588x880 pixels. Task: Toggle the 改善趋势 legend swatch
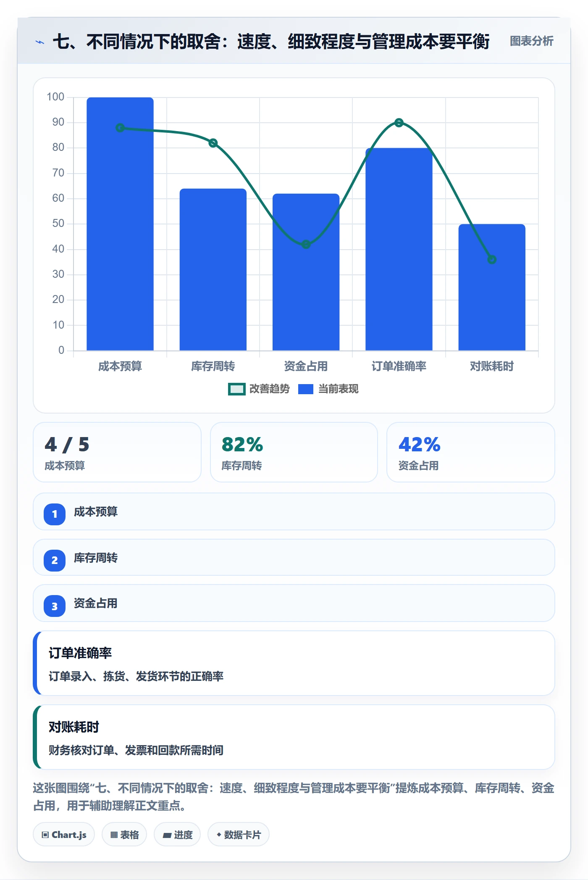(x=236, y=389)
